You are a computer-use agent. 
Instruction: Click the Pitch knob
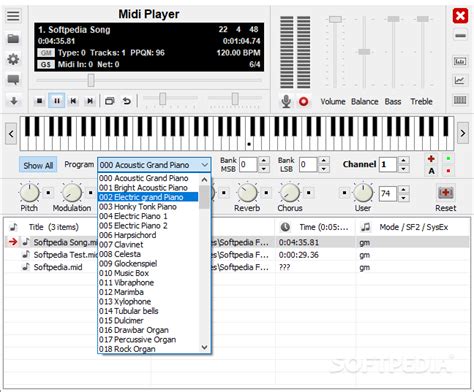click(x=29, y=193)
